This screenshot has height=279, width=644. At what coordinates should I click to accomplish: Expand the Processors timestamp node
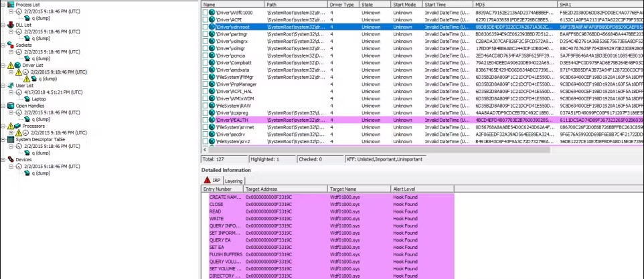[x=11, y=132]
